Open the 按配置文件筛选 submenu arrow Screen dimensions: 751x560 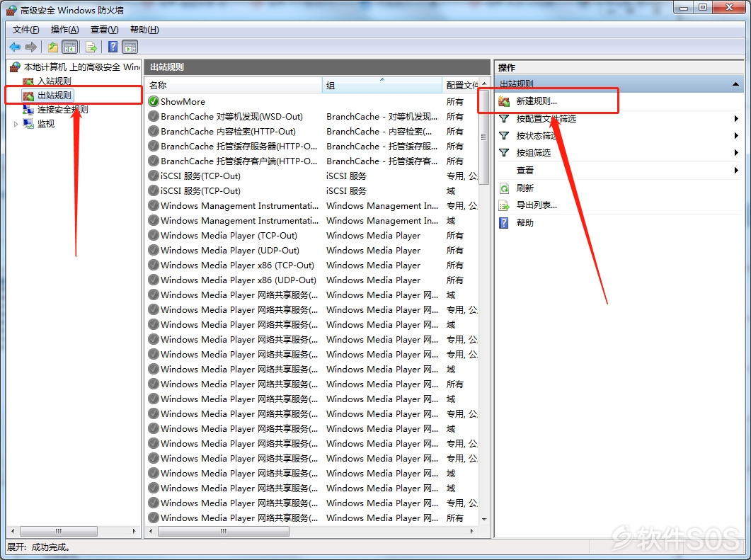point(736,118)
